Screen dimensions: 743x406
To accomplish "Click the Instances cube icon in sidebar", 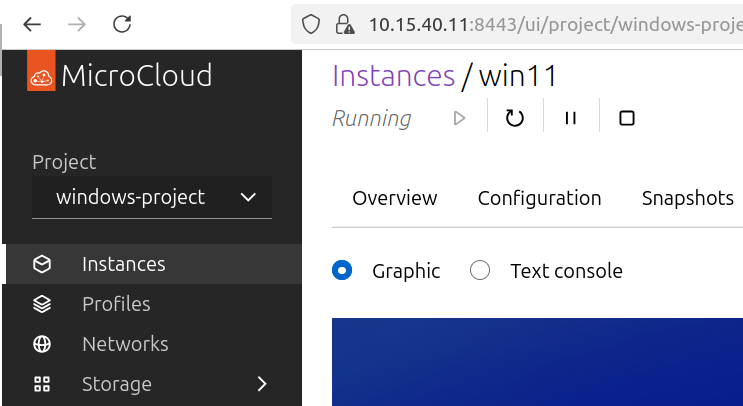I will pyautogui.click(x=42, y=264).
